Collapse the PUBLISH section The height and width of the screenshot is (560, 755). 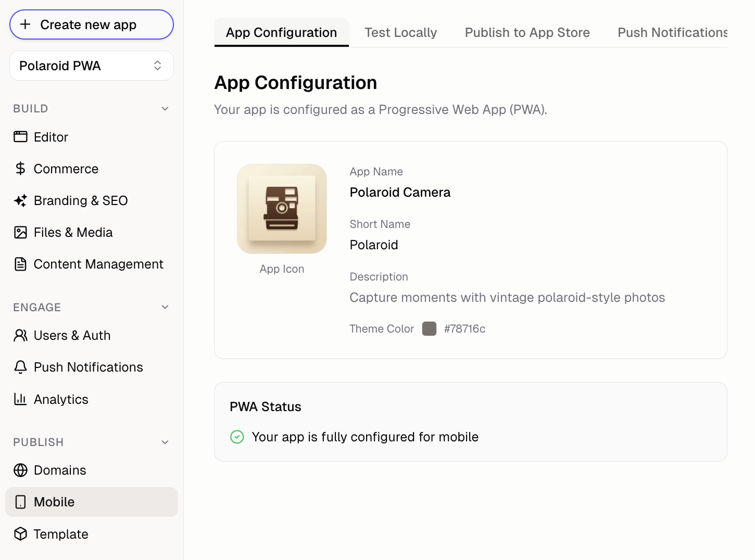pos(165,442)
